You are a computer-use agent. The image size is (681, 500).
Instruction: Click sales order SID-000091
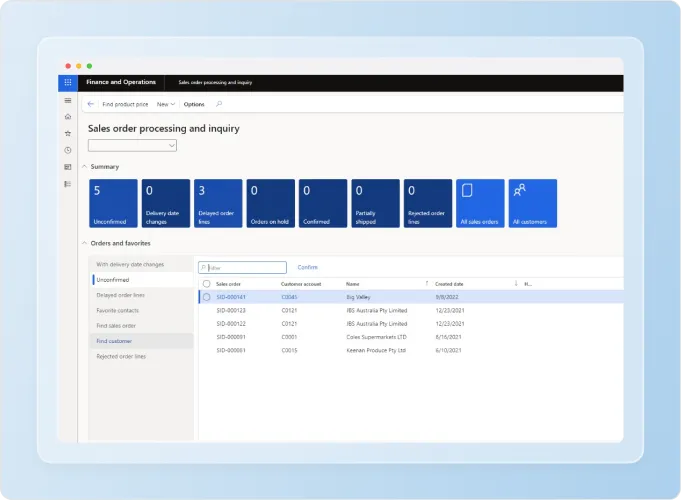pos(231,337)
